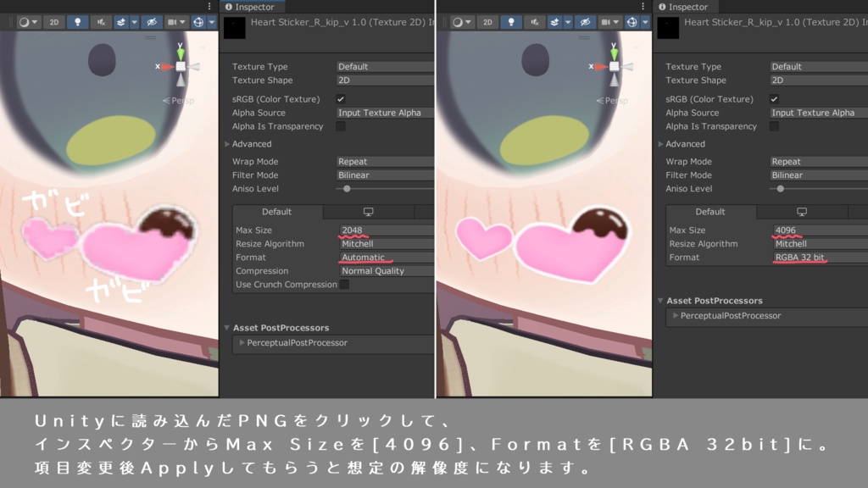
Task: Expand PerceptualPostProcessor in right Inspector
Action: [x=676, y=316]
